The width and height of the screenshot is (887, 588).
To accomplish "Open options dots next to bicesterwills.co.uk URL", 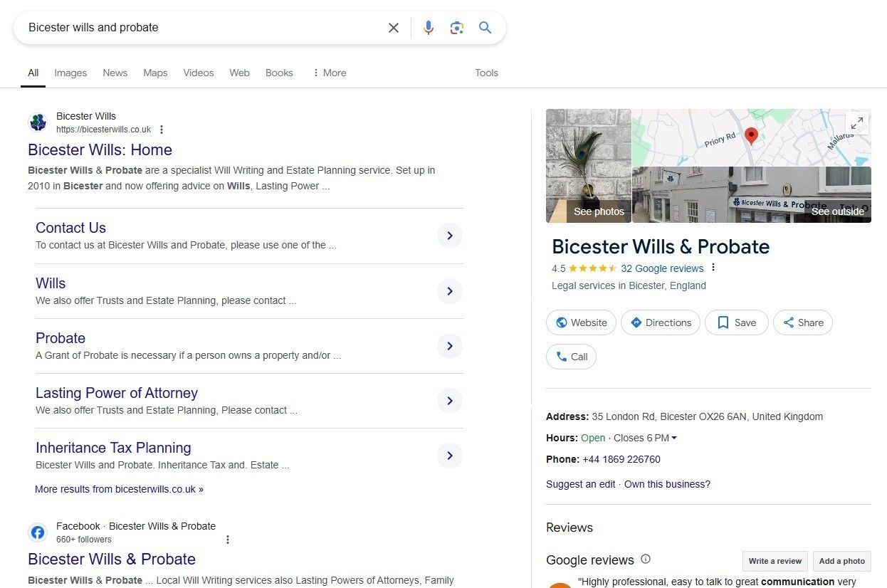I will 162,130.
